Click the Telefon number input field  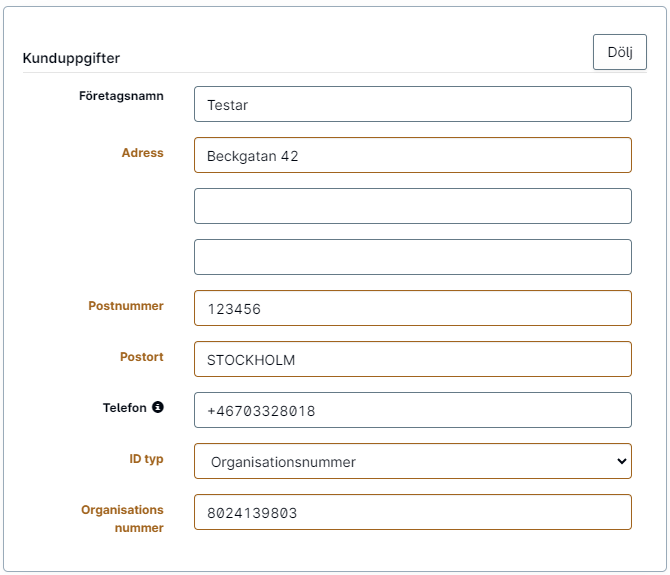413,410
